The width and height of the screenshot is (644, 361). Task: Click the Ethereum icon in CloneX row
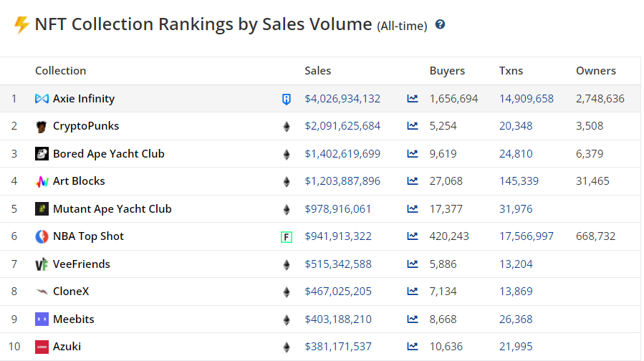(x=287, y=292)
